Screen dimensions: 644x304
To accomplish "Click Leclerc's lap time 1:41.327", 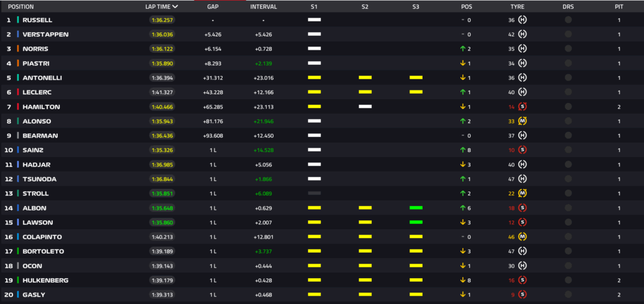I will click(x=162, y=92).
